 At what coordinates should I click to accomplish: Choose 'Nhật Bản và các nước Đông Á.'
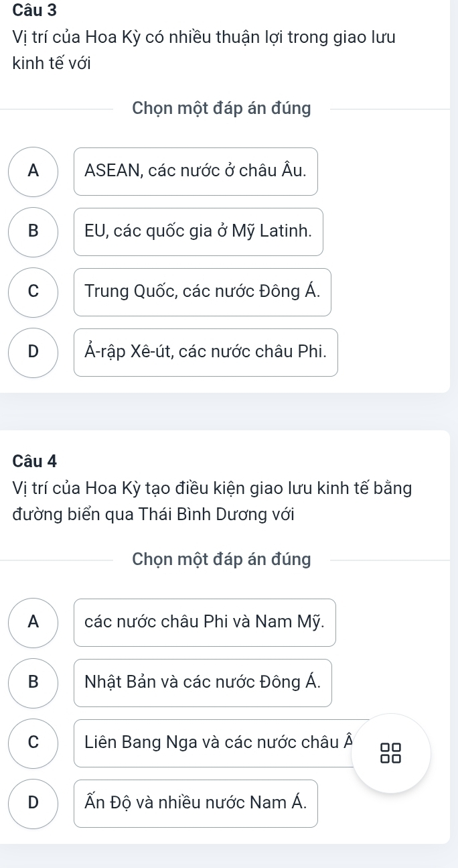[x=202, y=683]
